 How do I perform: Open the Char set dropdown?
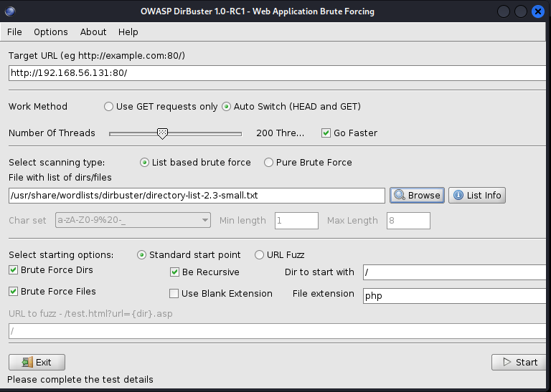coord(133,221)
